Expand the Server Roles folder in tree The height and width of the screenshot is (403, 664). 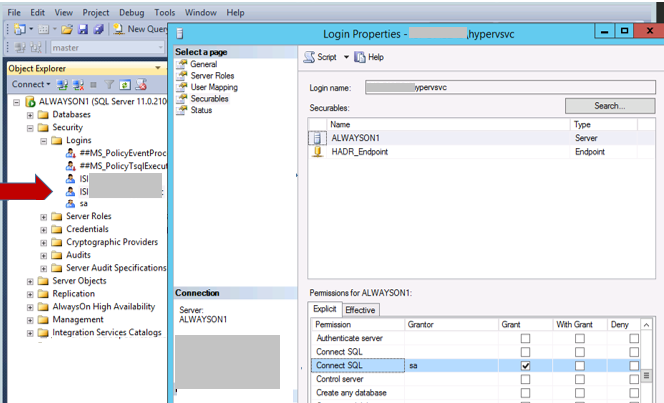pyautogui.click(x=44, y=217)
